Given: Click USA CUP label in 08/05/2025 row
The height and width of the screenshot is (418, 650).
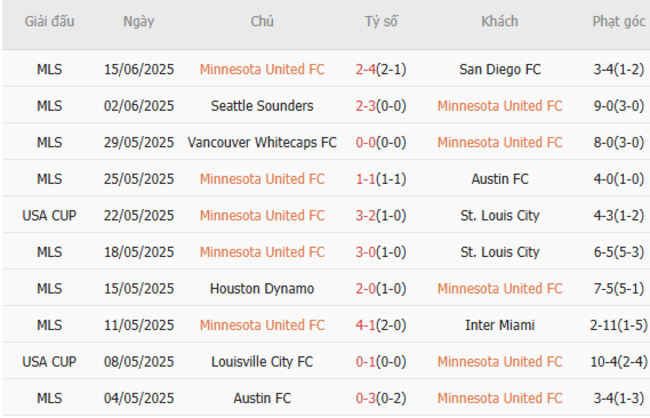Looking at the screenshot, I should tap(49, 361).
